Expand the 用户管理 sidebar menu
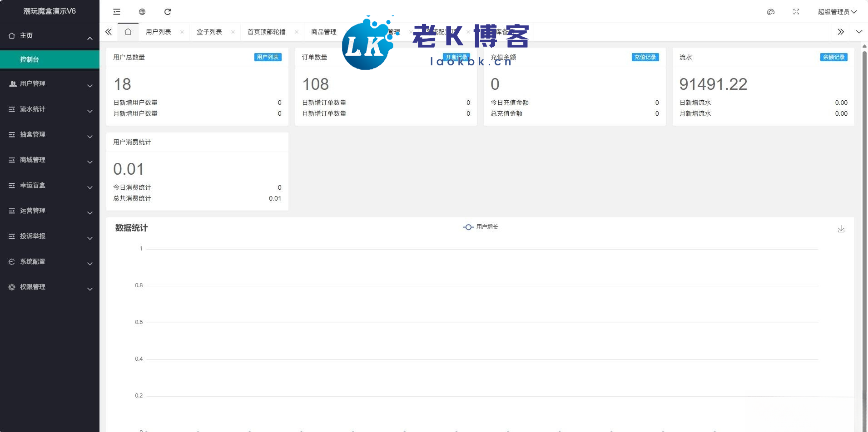 [50, 84]
